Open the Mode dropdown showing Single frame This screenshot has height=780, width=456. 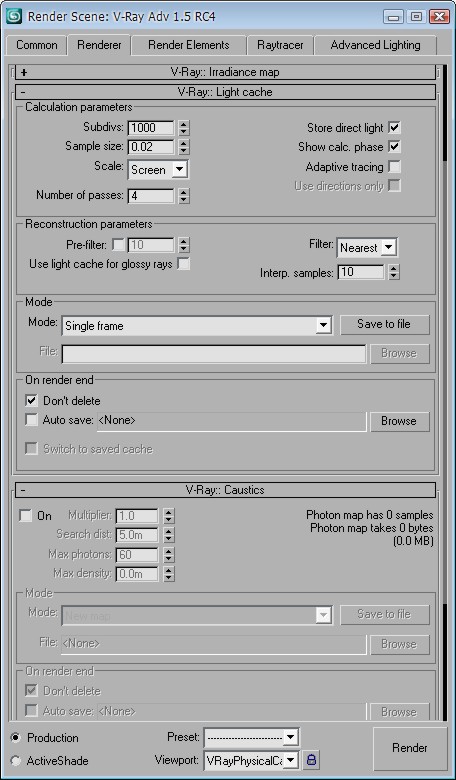(197, 326)
